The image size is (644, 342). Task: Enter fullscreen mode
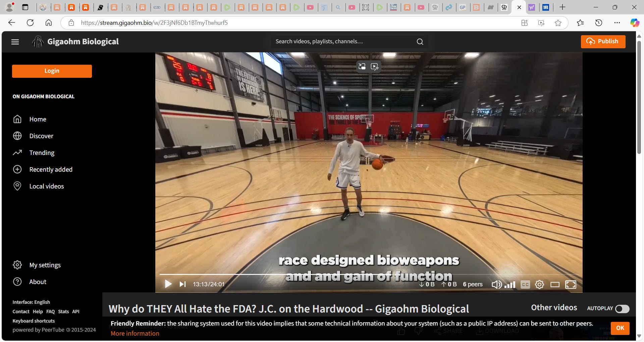pos(571,285)
